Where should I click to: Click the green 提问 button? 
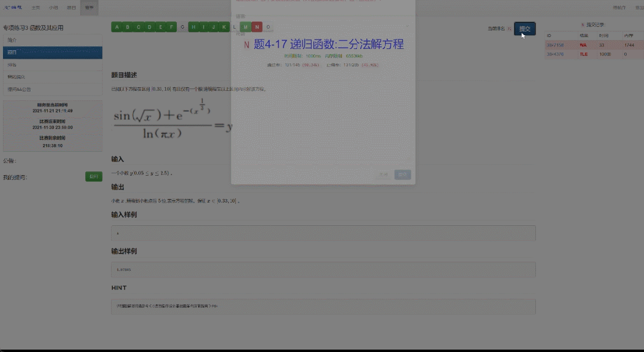point(94,176)
